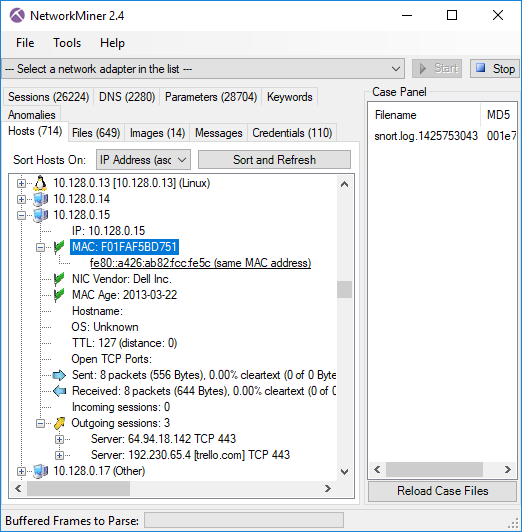The image size is (522, 532).
Task: Click the Case Panel horizontal scrollbar thumb
Action: click(x=434, y=469)
